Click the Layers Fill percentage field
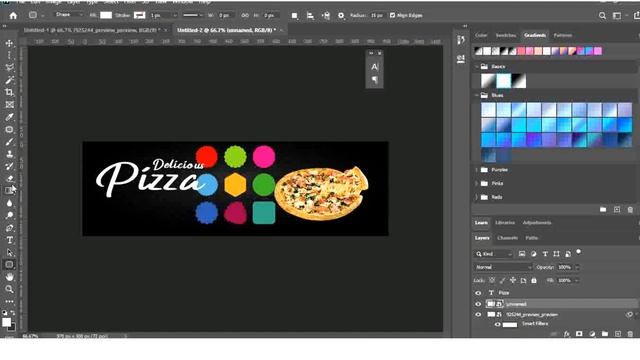 [564, 280]
